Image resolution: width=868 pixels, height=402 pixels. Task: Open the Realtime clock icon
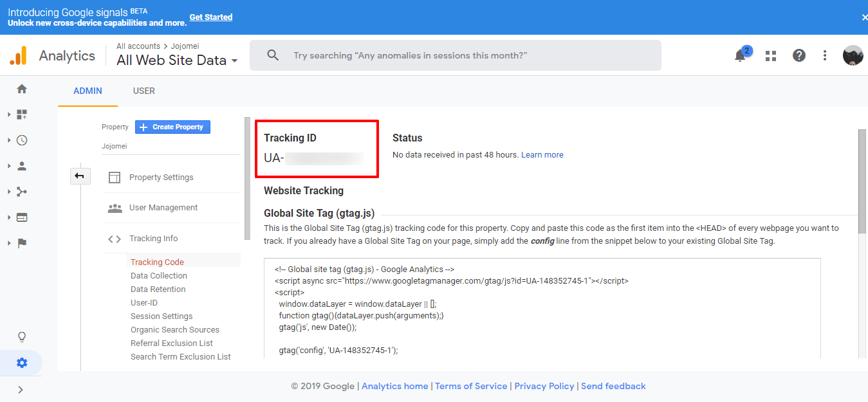[x=22, y=140]
